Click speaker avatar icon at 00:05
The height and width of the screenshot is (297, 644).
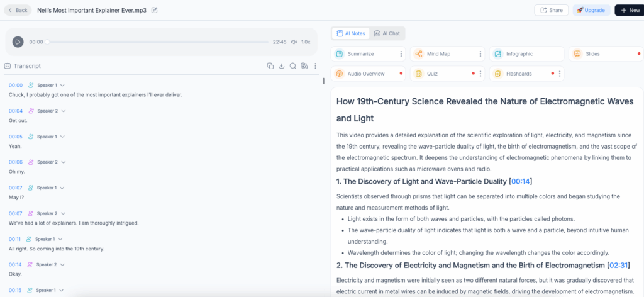[31, 137]
